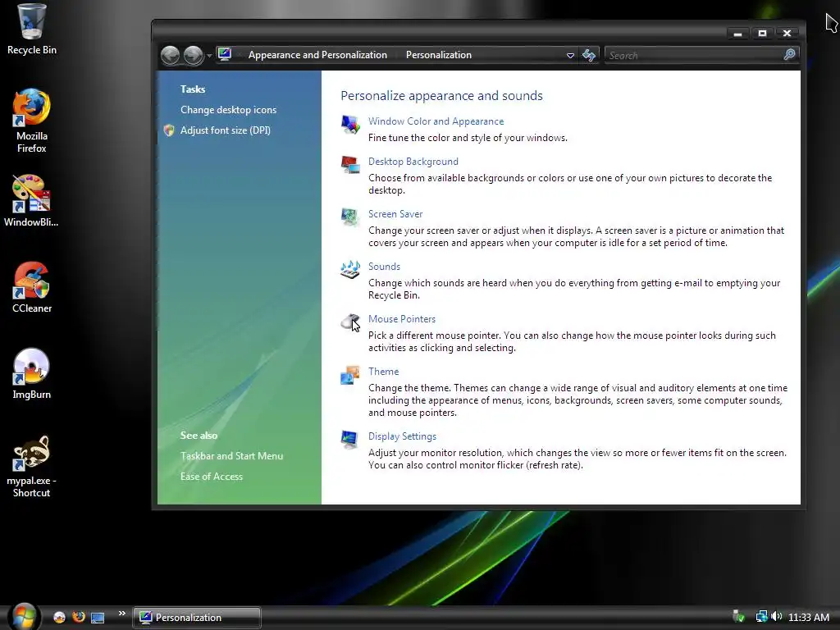Click the Control Panel icon in address bar
The height and width of the screenshot is (630, 840).
tap(225, 54)
